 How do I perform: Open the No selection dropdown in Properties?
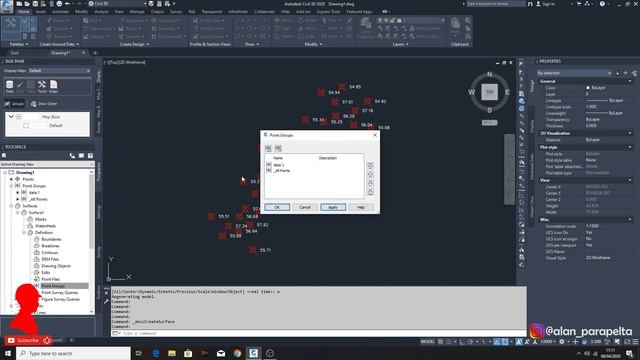click(x=574, y=73)
